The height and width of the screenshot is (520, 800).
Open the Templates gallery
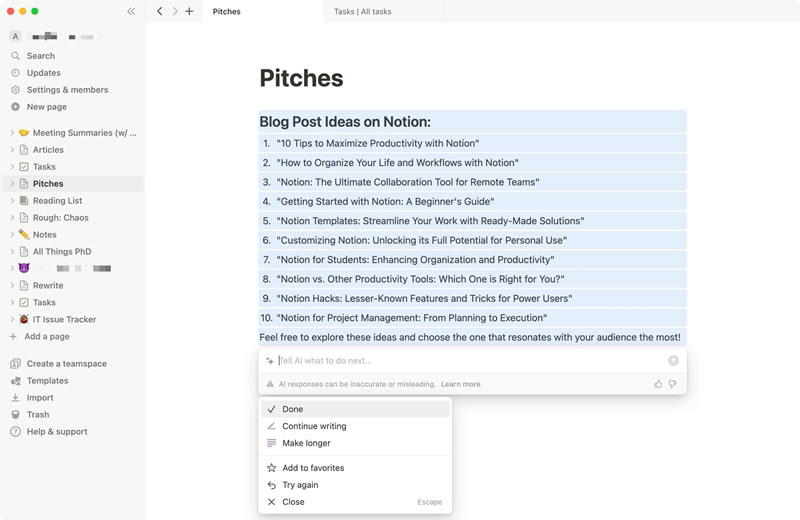click(73, 381)
